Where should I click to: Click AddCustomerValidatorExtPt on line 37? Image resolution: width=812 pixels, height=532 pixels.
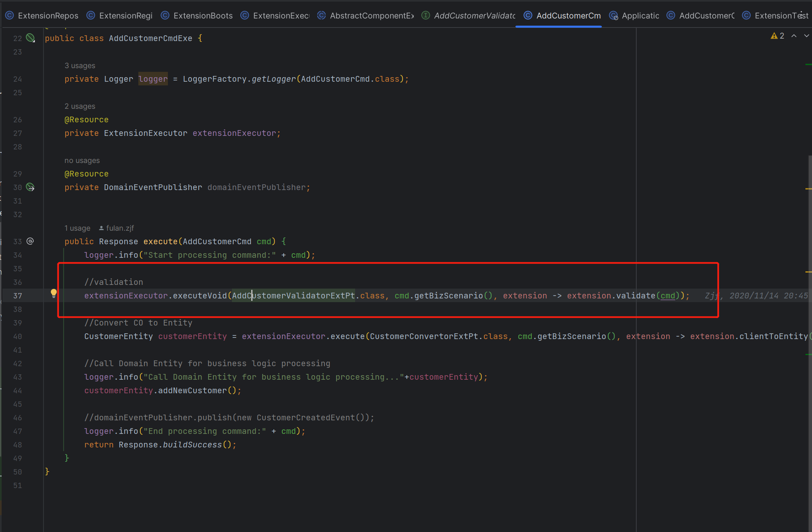(294, 296)
